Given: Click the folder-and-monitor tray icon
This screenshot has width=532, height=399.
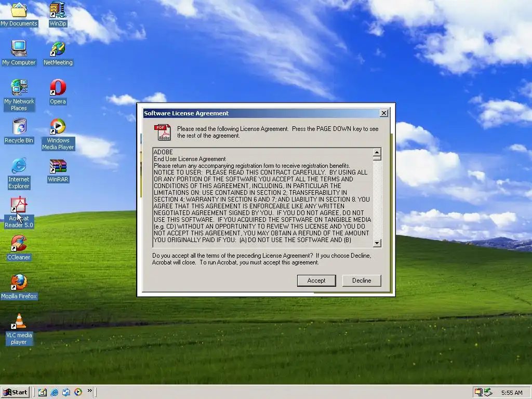Looking at the screenshot, I should coord(478,392).
